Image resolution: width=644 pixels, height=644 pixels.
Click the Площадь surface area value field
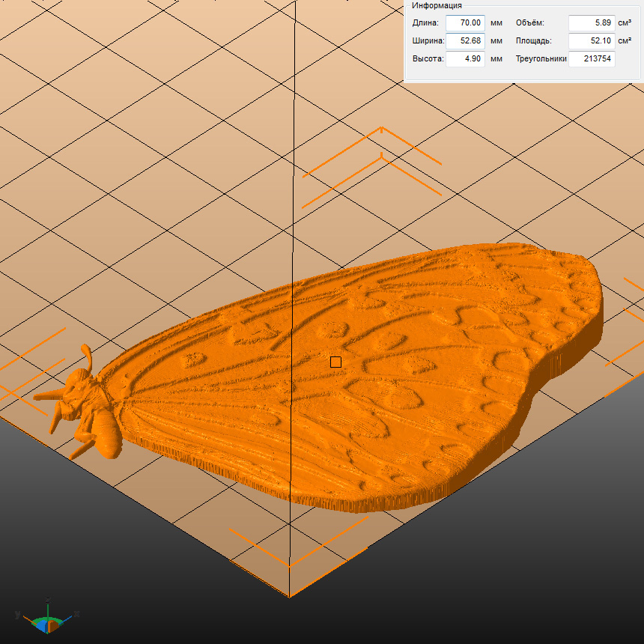591,41
